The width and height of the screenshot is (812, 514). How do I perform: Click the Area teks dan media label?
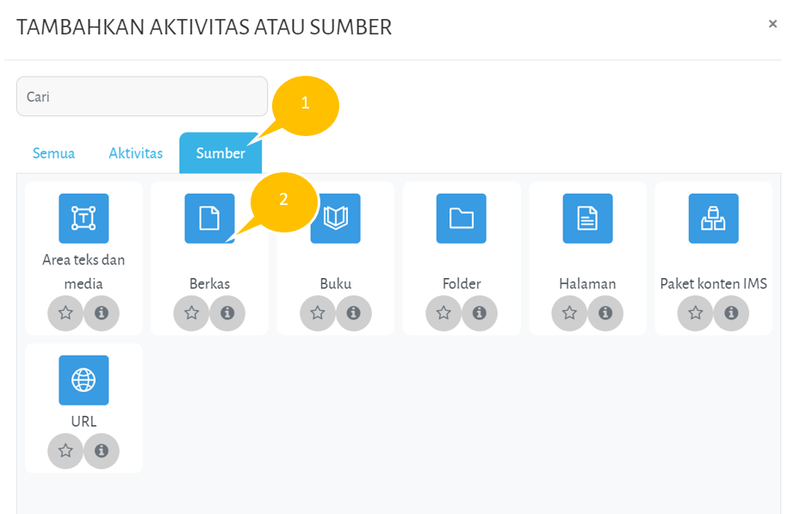(x=84, y=271)
